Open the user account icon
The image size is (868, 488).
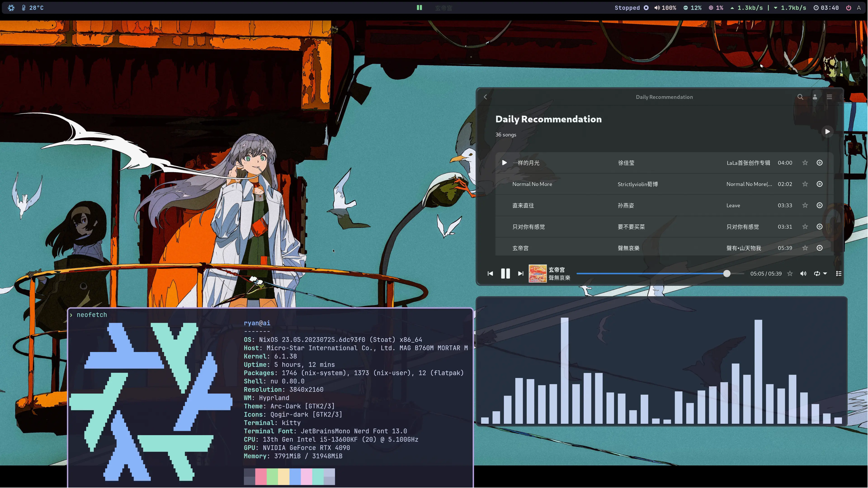tap(815, 97)
